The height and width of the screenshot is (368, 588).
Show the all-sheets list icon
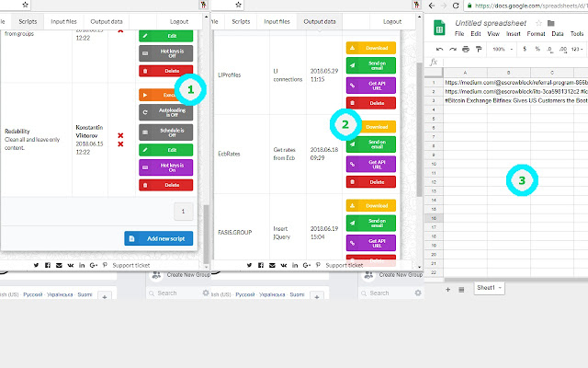coord(461,290)
